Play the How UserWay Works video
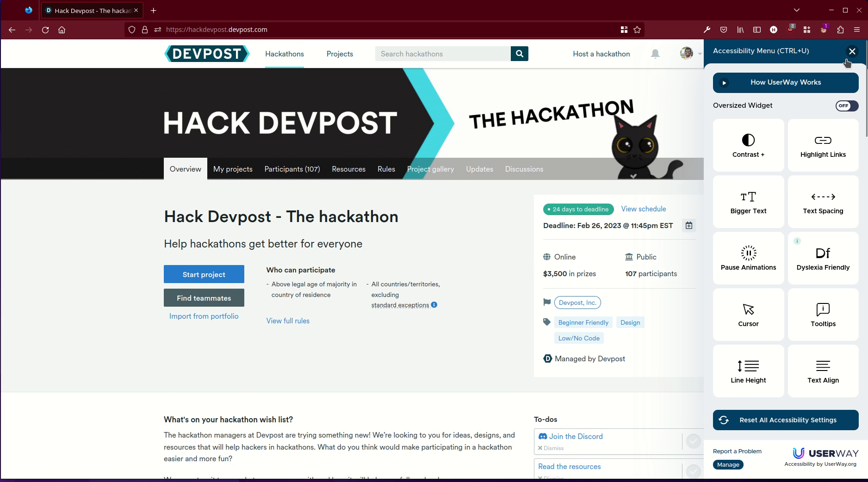Screen dimensions: 868x482 pyautogui.click(x=786, y=82)
